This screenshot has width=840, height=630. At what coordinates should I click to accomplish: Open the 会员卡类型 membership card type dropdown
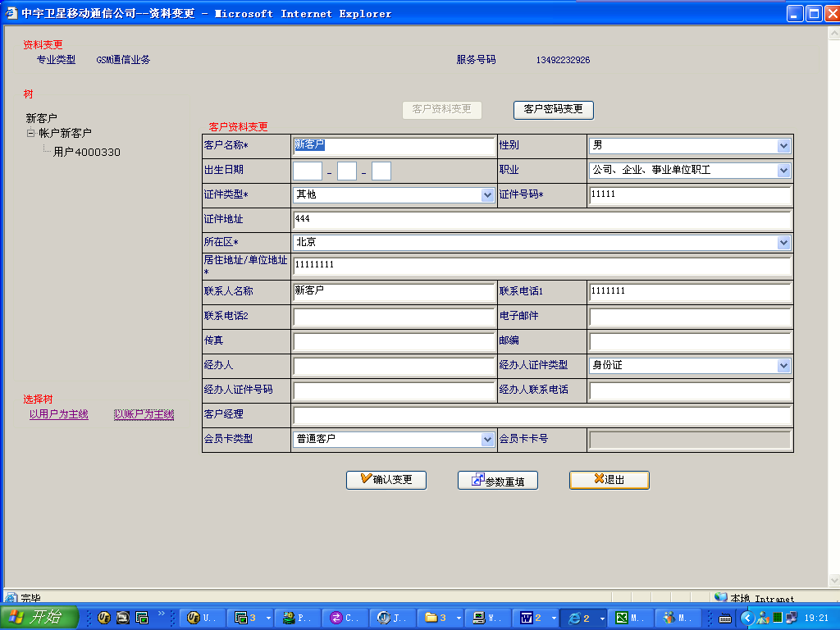click(487, 440)
